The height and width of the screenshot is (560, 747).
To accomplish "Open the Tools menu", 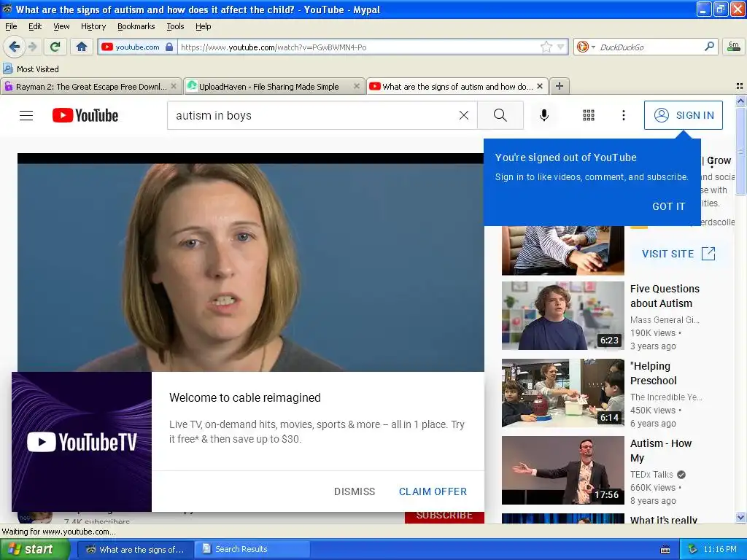I will tap(175, 26).
